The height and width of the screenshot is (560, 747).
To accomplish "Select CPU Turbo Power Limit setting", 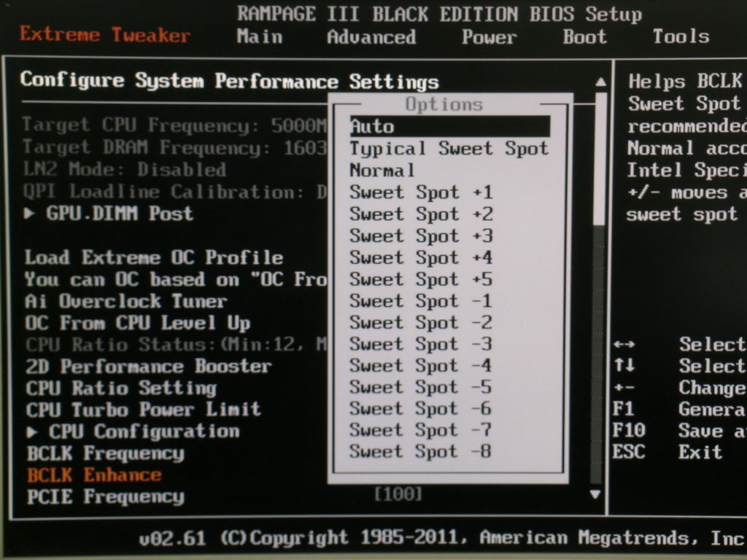I will coord(144,410).
